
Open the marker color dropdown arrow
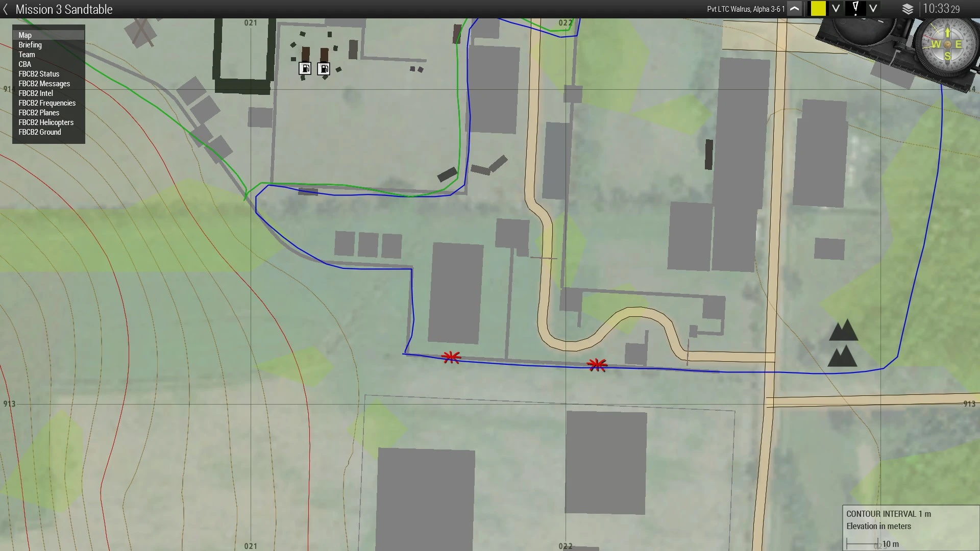pyautogui.click(x=836, y=9)
